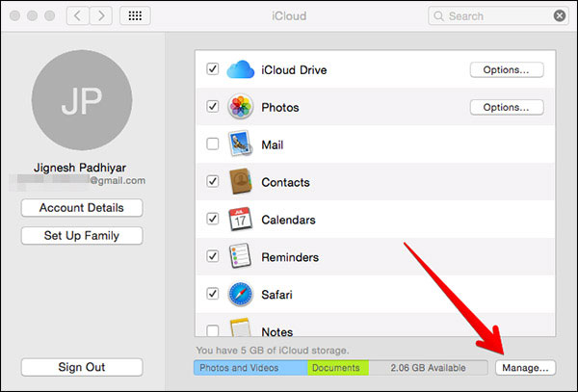Click the Documents storage segment

[338, 368]
